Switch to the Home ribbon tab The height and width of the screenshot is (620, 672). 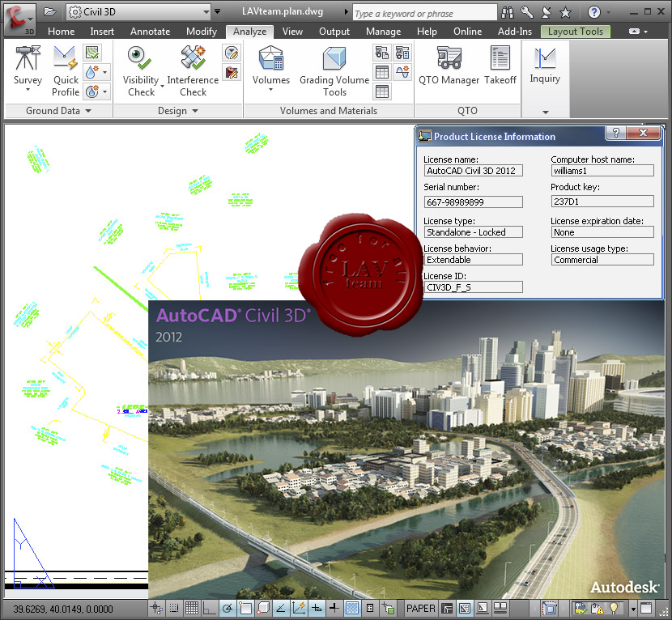coord(61,32)
